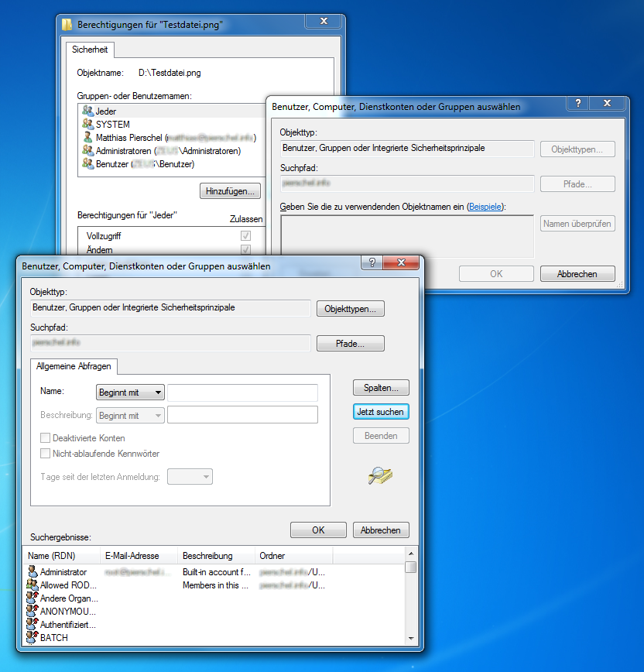644x672 pixels.
Task: Toggle the Deaktivierte Konten checkbox
Action: pyautogui.click(x=45, y=437)
